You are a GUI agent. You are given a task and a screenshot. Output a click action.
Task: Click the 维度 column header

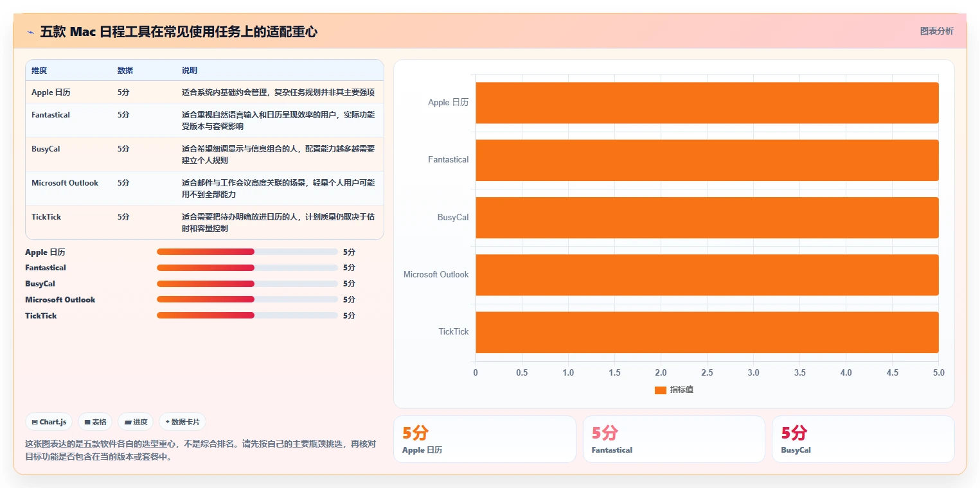[39, 71]
